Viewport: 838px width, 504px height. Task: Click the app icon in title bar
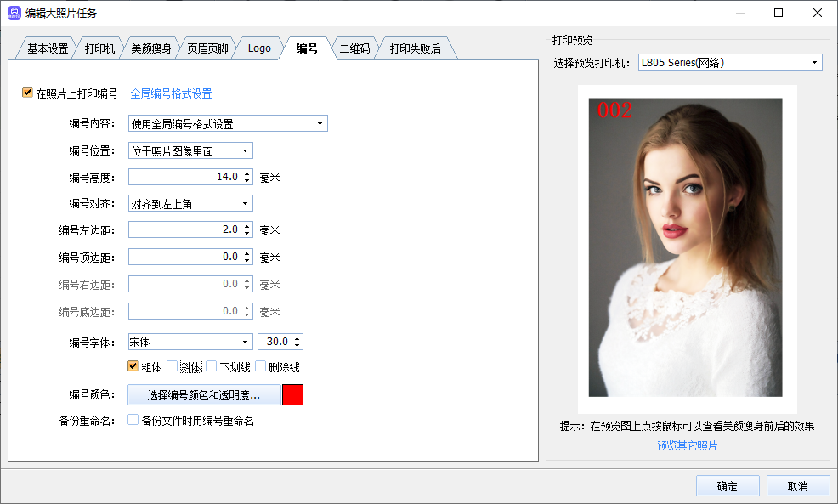(14, 13)
